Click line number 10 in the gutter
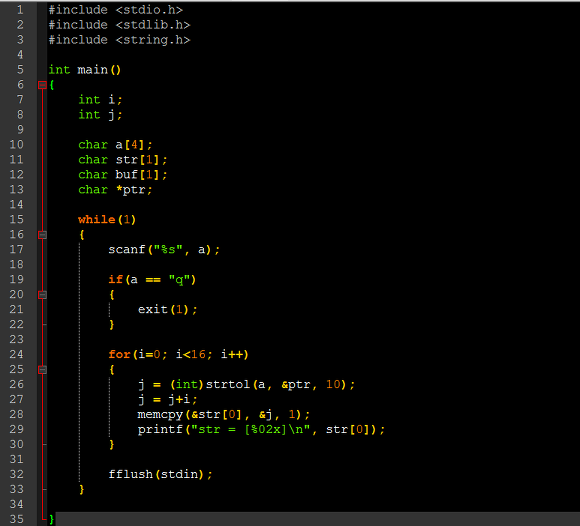The height and width of the screenshot is (526, 580). [x=16, y=145]
